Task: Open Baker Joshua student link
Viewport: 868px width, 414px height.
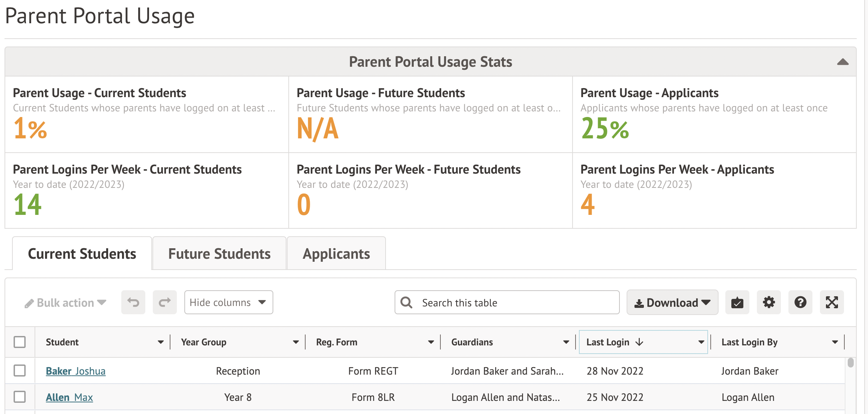Action: [x=75, y=371]
